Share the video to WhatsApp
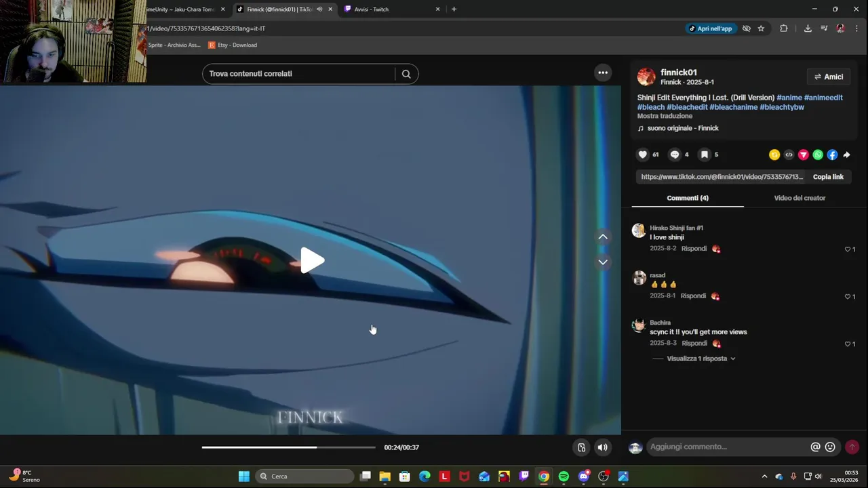Viewport: 868px width, 488px height. click(x=818, y=155)
